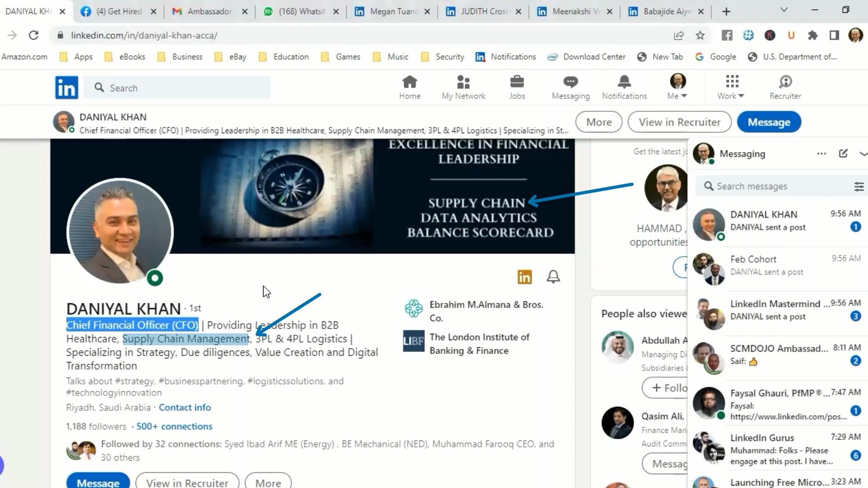868x488 pixels.
Task: Click the lower Message button on profile
Action: (98, 481)
